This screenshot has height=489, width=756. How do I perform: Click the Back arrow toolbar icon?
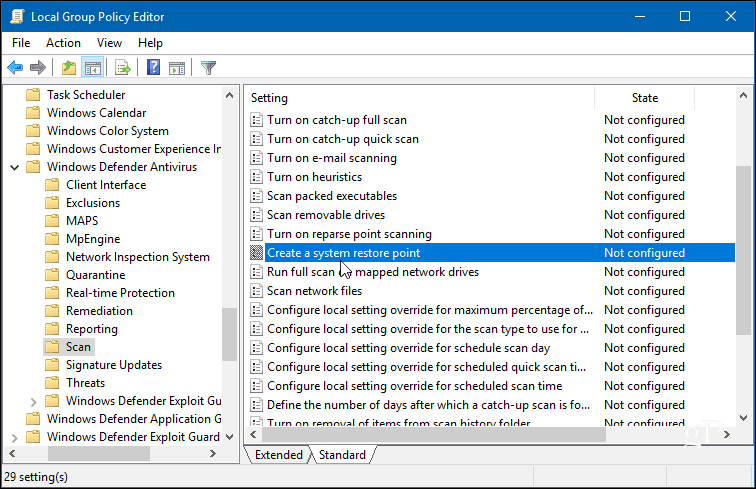click(15, 68)
